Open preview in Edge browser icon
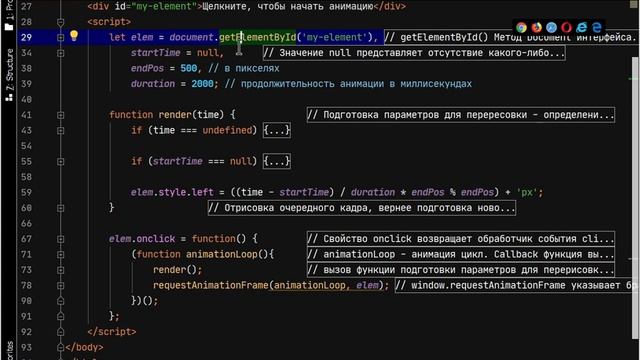 [597, 27]
